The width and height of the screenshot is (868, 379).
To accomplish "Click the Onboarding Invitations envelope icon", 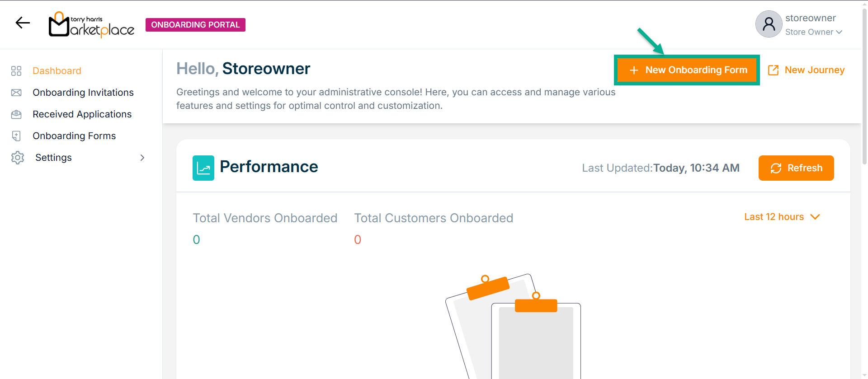I will tap(16, 93).
